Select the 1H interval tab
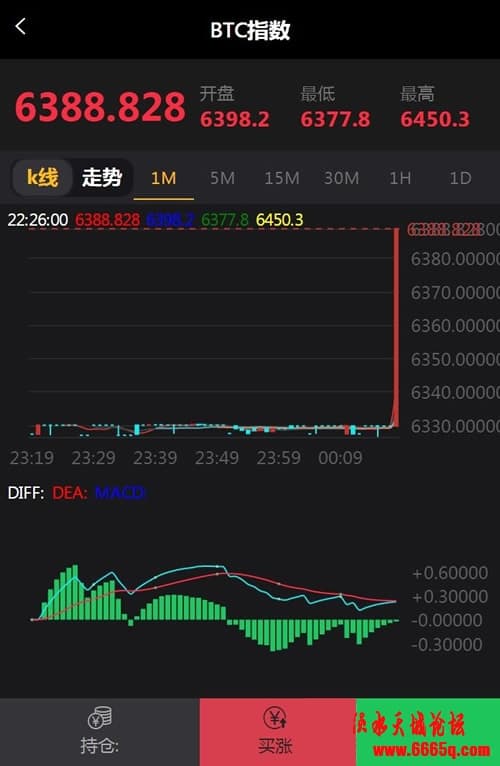 (400, 178)
